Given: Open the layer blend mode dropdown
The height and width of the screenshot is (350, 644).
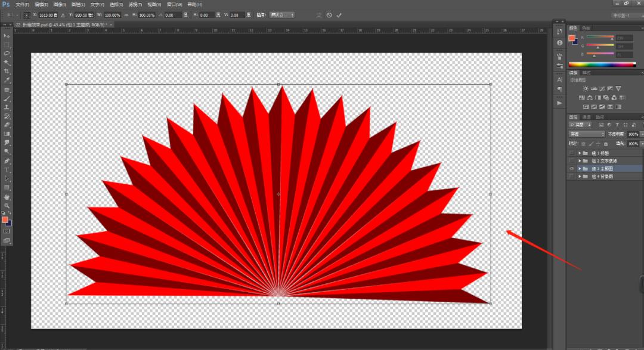Looking at the screenshot, I should point(587,134).
